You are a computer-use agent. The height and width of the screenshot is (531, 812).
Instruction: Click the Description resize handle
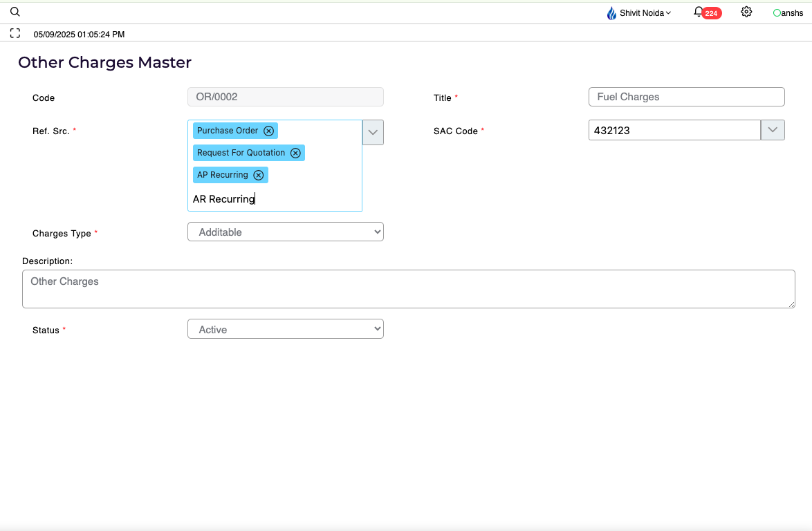791,304
